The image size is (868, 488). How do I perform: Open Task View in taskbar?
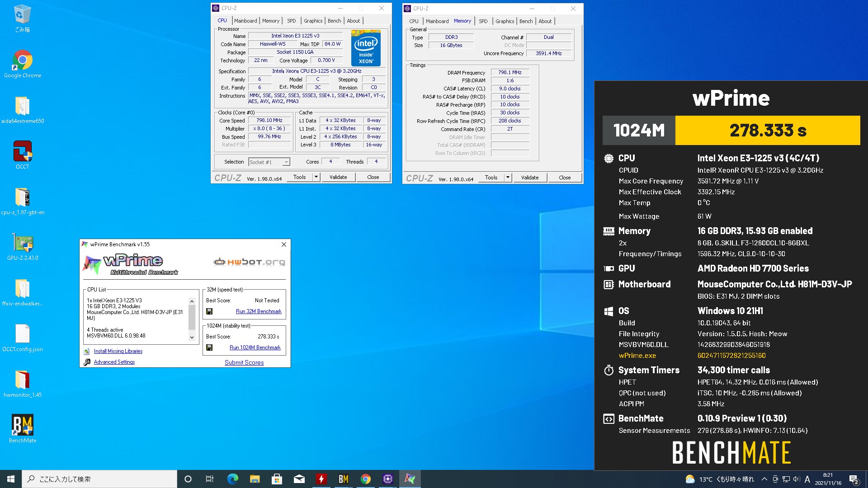click(x=210, y=479)
